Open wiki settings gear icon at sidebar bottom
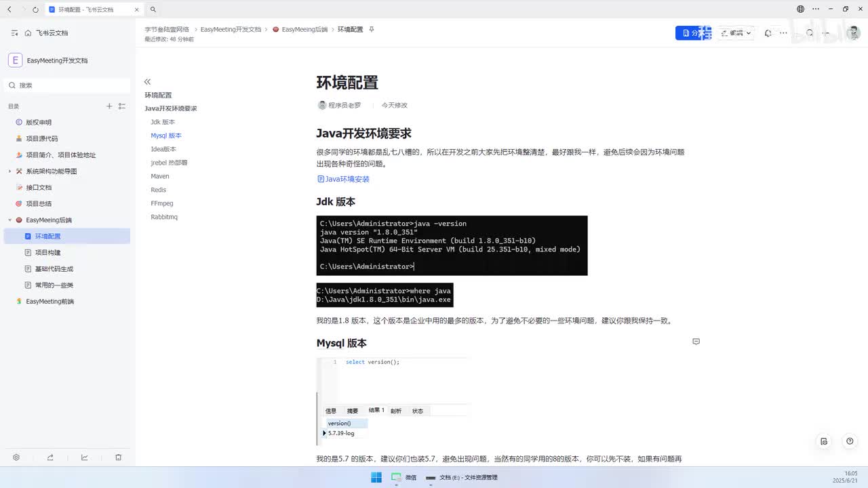 point(16,457)
